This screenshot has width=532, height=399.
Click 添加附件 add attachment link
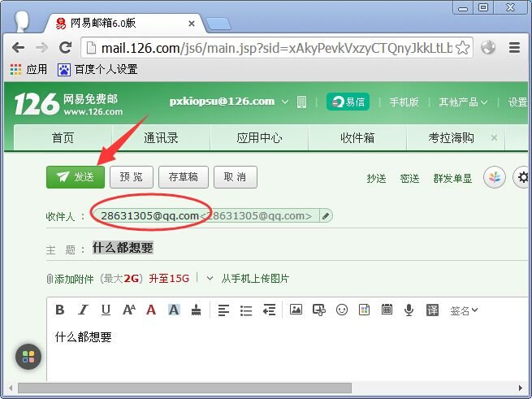70,279
